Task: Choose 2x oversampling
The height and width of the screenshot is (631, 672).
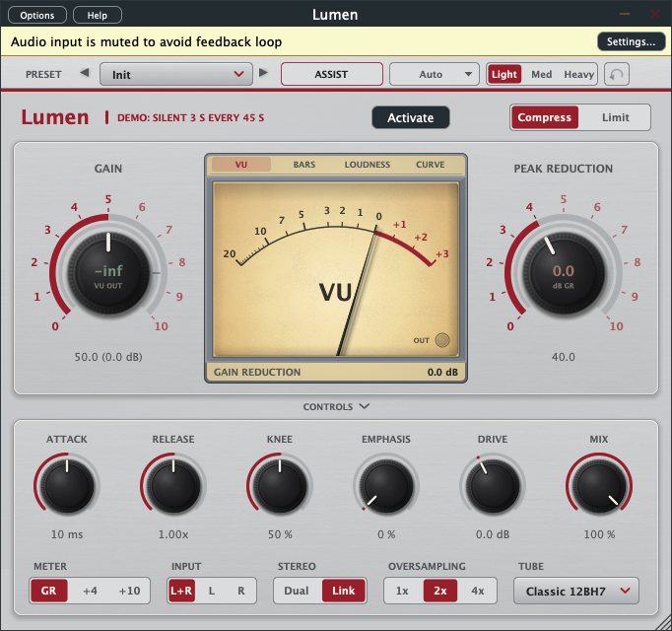Action: (440, 591)
